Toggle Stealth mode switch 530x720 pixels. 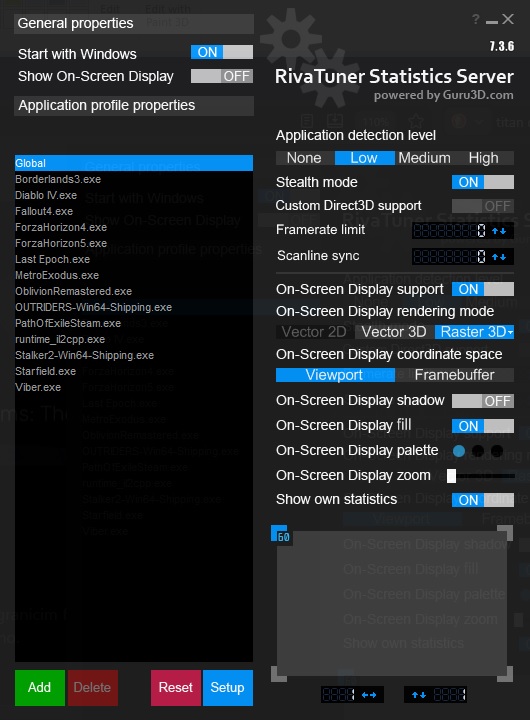pos(483,182)
